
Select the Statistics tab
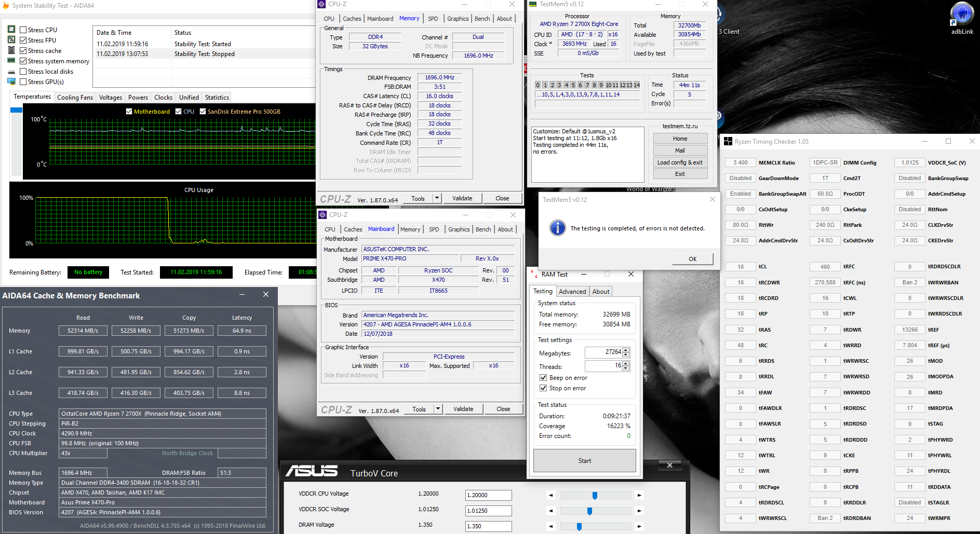tap(217, 98)
